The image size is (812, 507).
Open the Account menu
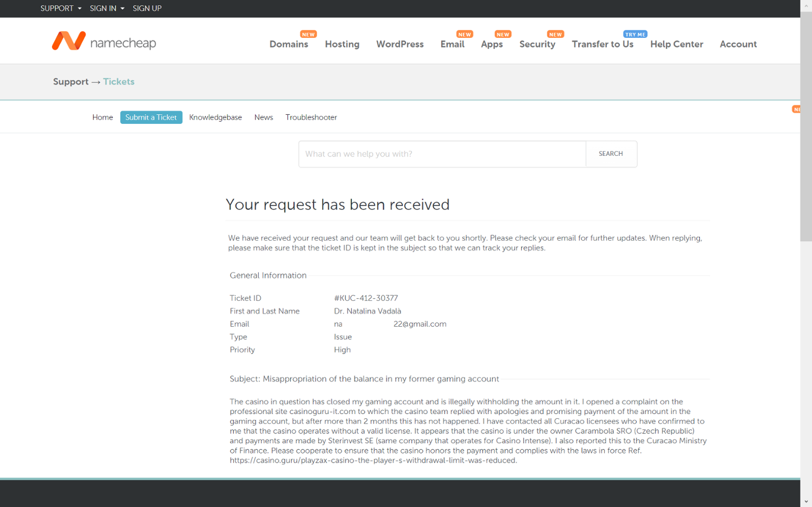[738, 44]
